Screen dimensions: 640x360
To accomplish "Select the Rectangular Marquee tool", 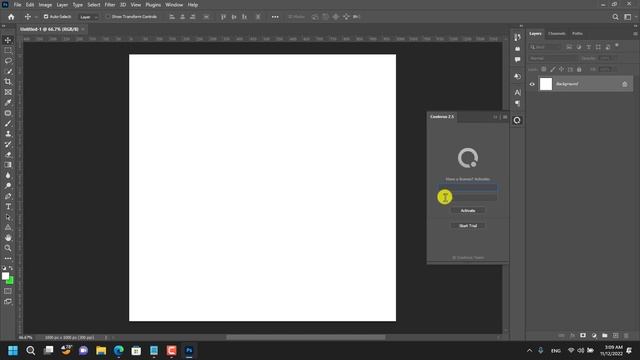I will tap(8, 50).
